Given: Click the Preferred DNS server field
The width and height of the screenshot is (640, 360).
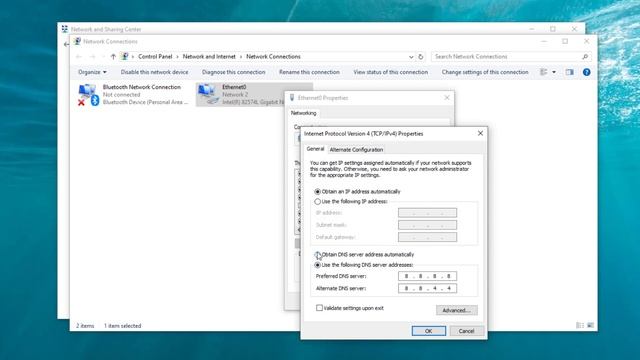Looking at the screenshot, I should [x=427, y=276].
